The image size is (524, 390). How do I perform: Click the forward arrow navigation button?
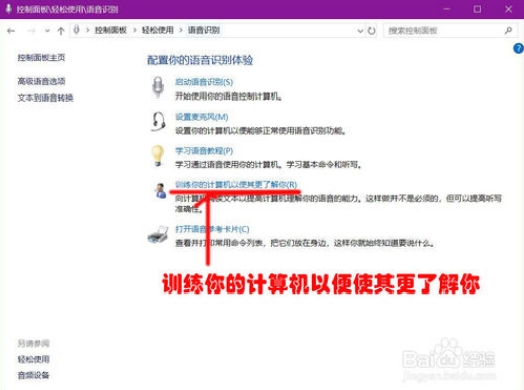pos(31,31)
